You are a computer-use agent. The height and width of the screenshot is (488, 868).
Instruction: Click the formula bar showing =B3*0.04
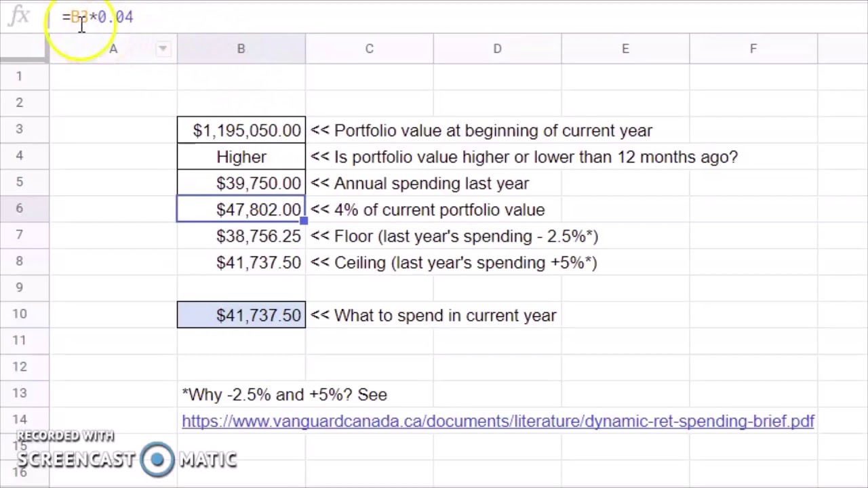click(458, 16)
